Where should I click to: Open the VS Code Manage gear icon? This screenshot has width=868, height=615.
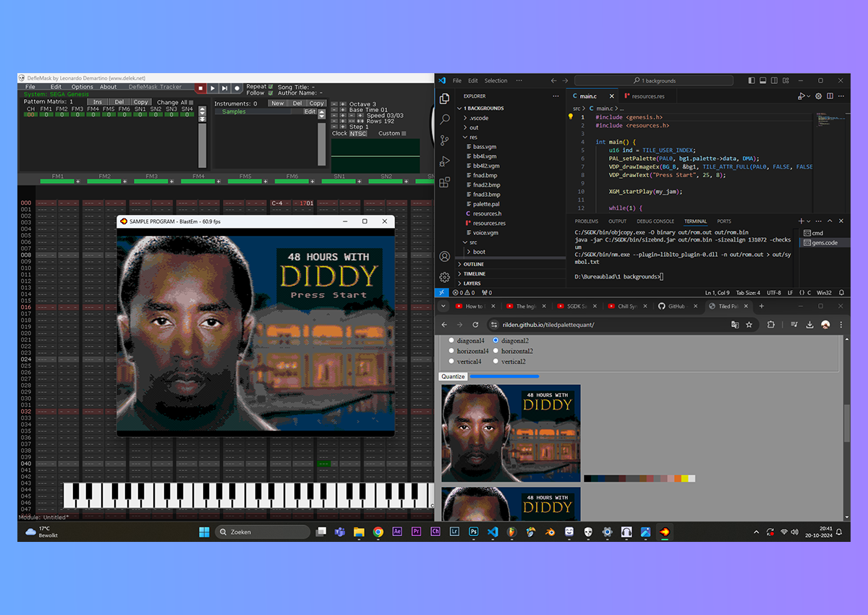445,277
